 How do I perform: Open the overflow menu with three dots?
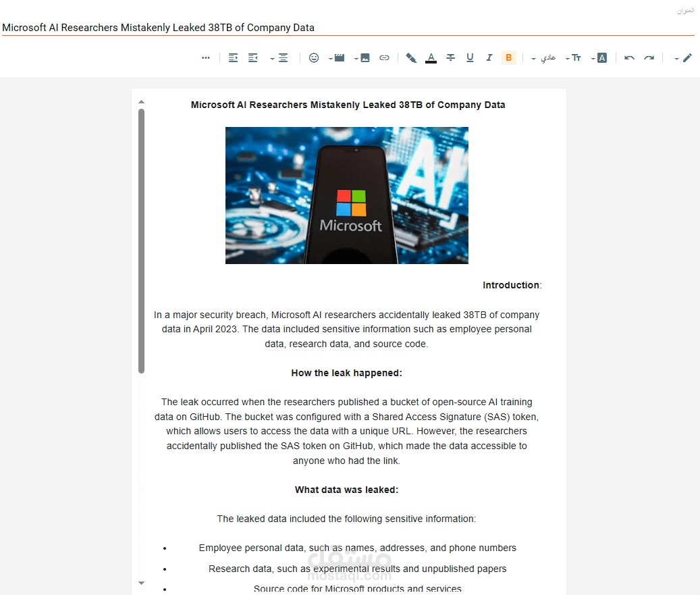tap(206, 57)
